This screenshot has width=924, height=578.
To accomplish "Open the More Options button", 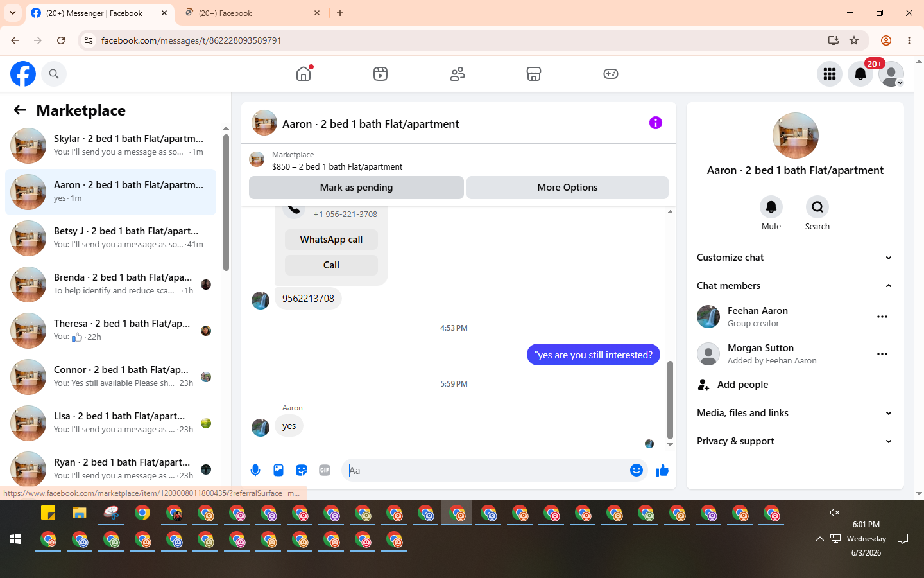I will click(x=567, y=188).
